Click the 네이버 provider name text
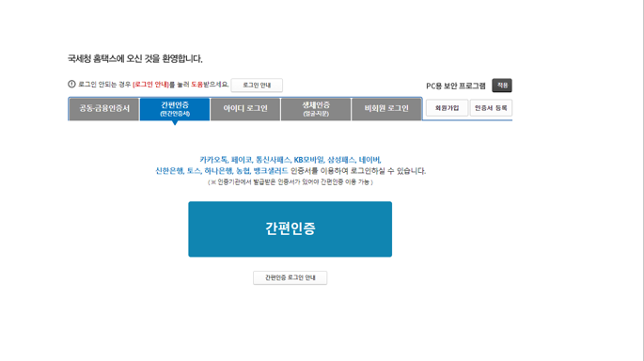Viewport: 644px width, 361px height. [369, 160]
